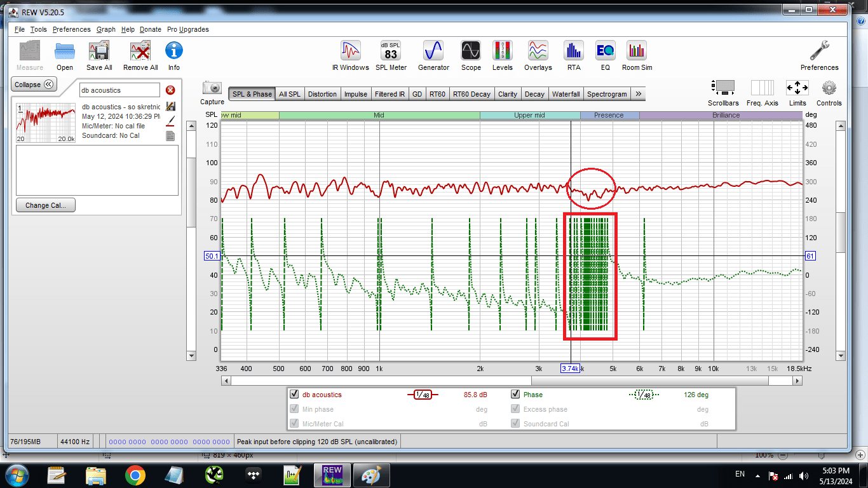
Task: Toggle the Soundcard Cal checkbox
Action: pos(515,424)
